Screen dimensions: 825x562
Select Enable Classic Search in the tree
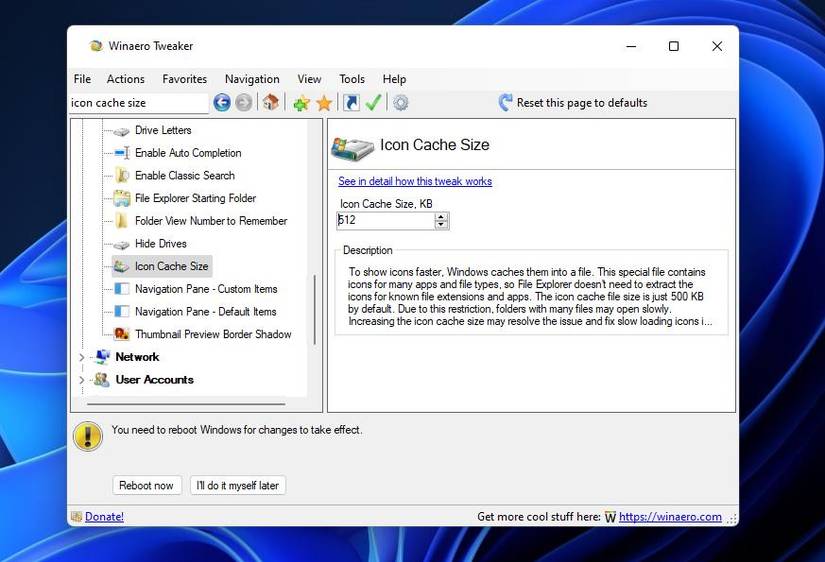coord(185,175)
